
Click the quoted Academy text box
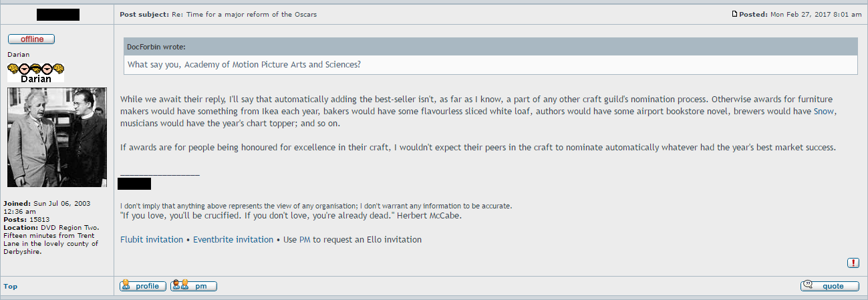pyautogui.click(x=490, y=65)
